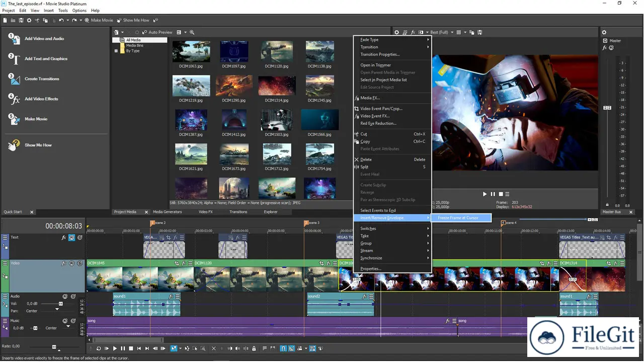Open Preview Properties gear icon
The width and height of the screenshot is (644, 362).
tap(396, 32)
